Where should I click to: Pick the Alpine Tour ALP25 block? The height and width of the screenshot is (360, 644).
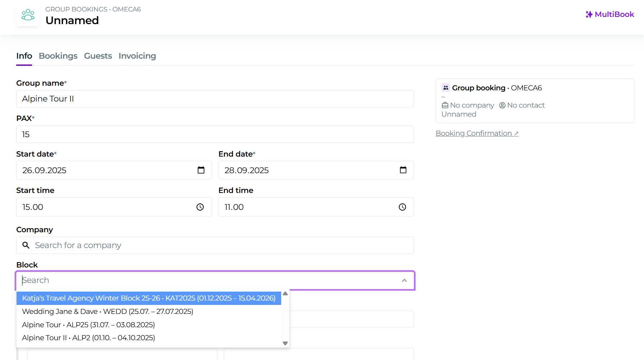pyautogui.click(x=89, y=325)
